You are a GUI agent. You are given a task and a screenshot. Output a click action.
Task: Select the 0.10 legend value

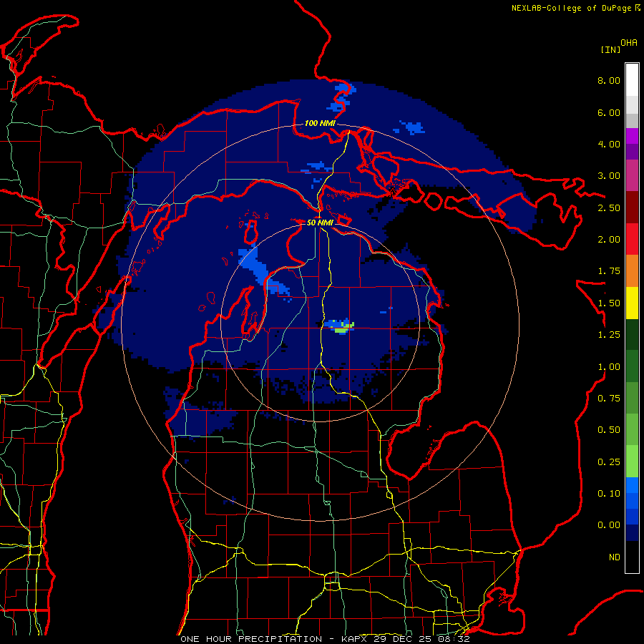609,494
